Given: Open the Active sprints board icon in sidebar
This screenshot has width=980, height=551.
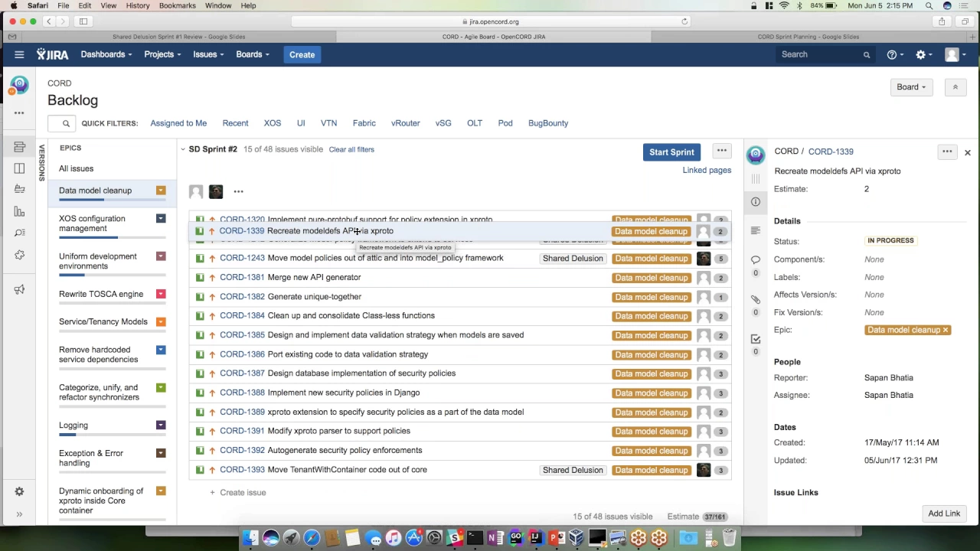Looking at the screenshot, I should coord(19,168).
